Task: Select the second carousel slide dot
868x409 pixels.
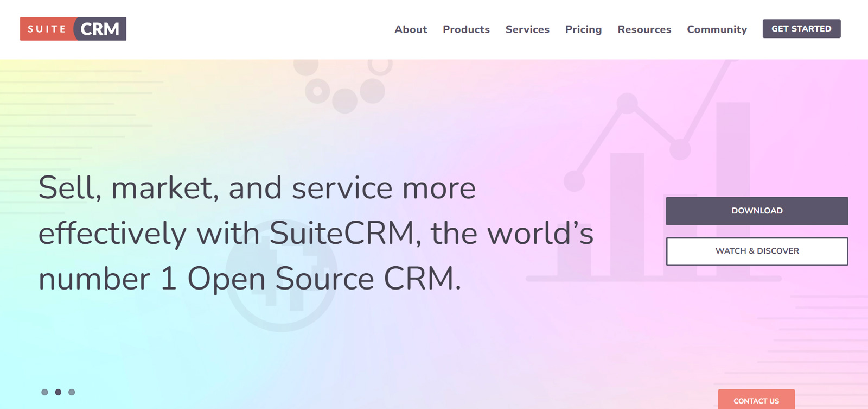Action: point(58,392)
